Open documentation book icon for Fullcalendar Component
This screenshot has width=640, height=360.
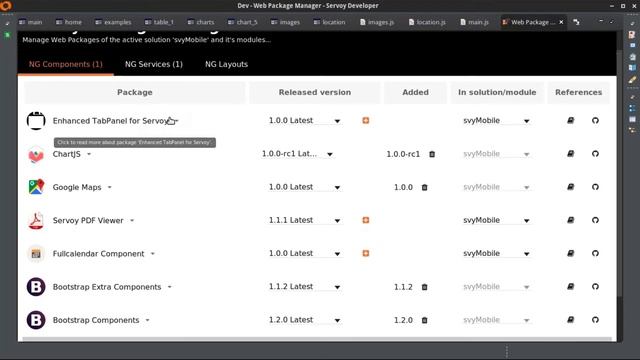pos(571,253)
